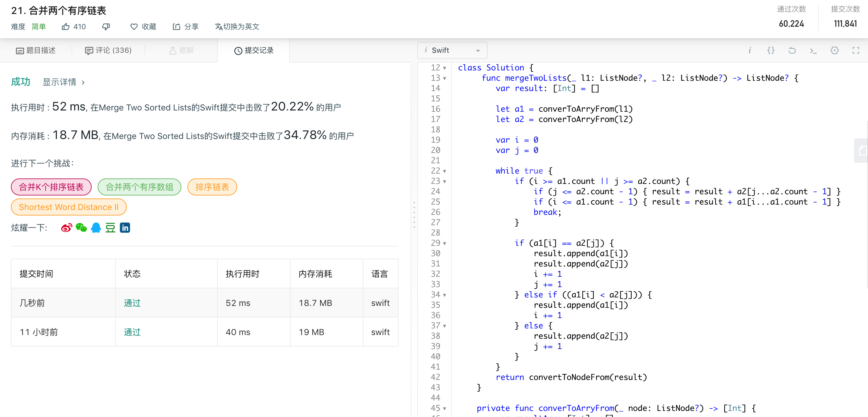Click the 分享 share icon

(x=176, y=27)
